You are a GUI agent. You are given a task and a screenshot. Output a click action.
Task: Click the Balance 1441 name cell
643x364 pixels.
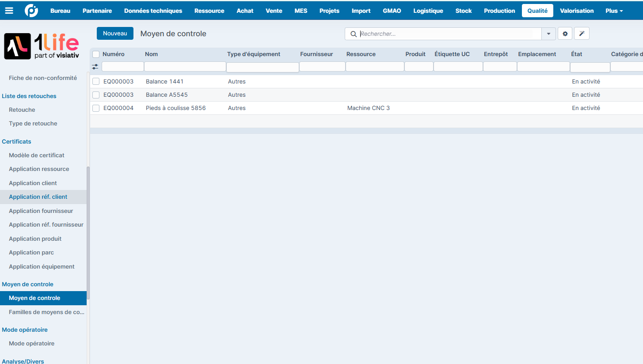[x=164, y=81]
